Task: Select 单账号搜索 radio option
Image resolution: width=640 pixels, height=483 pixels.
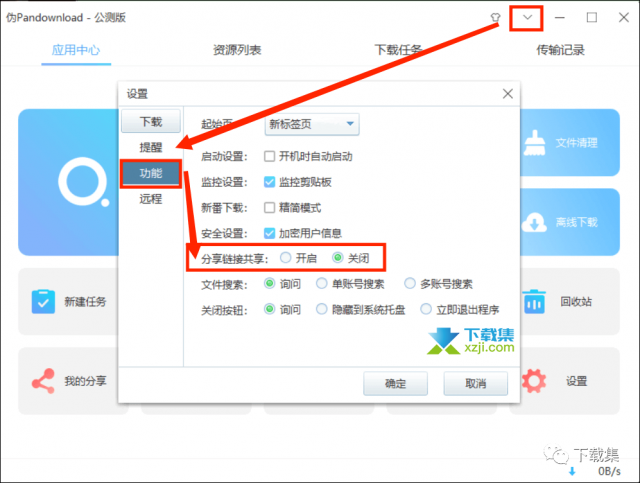Action: pos(322,283)
